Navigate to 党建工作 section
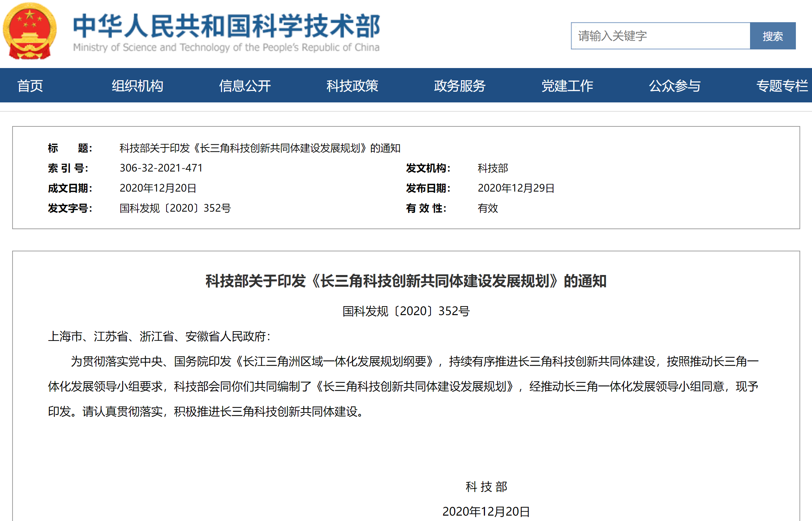Viewport: 812px width, 521px height. pos(567,86)
